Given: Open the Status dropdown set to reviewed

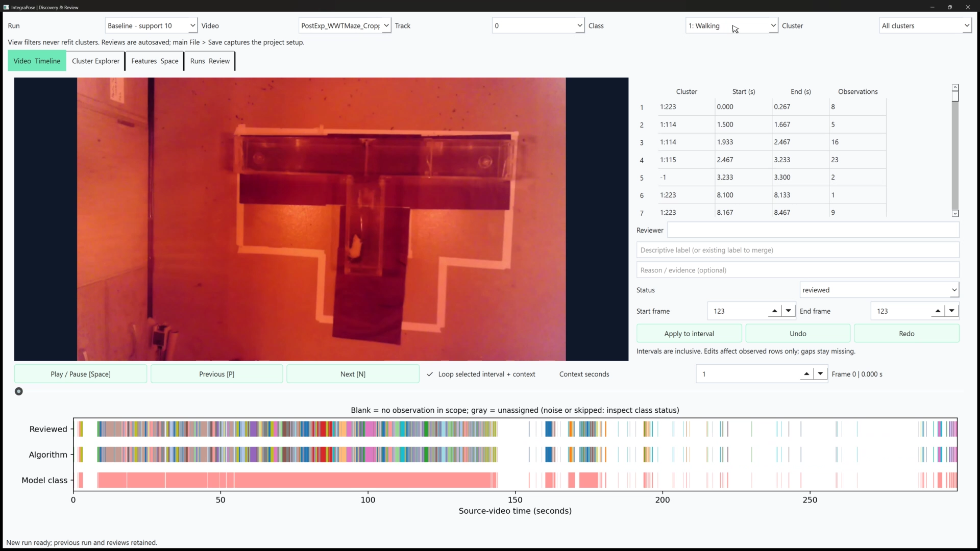Looking at the screenshot, I should point(879,290).
